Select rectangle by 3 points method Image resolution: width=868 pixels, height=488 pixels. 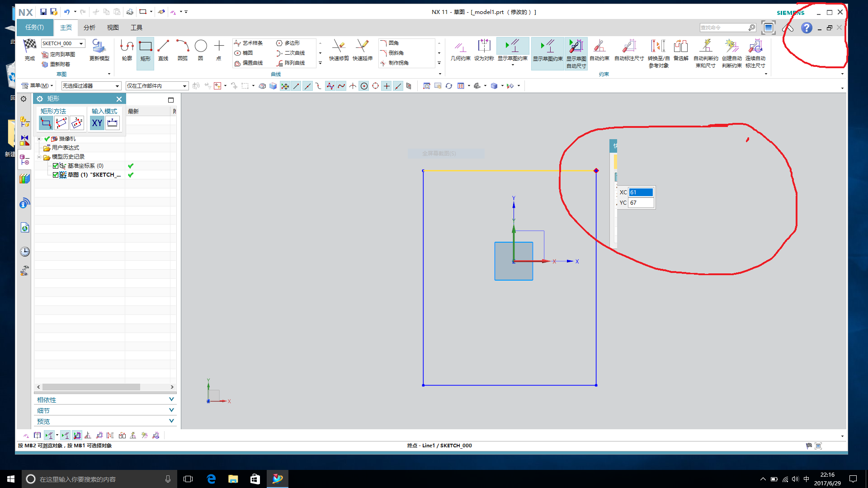pos(61,123)
